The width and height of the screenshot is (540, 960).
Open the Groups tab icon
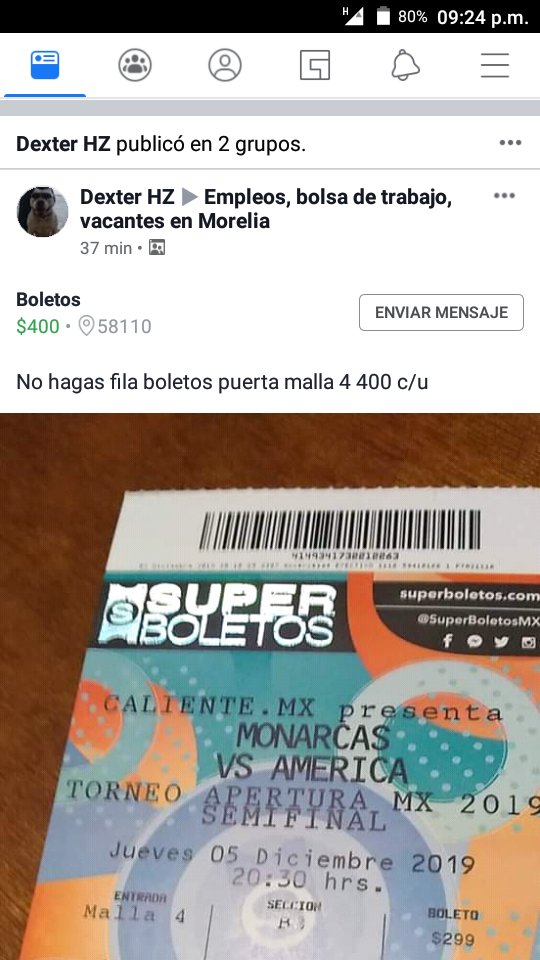tap(135, 65)
